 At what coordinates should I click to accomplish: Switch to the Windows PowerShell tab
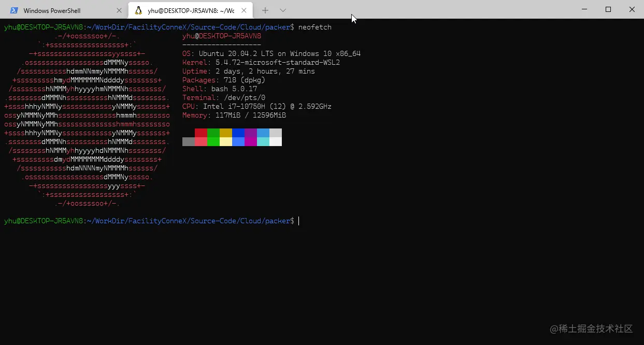click(x=64, y=10)
